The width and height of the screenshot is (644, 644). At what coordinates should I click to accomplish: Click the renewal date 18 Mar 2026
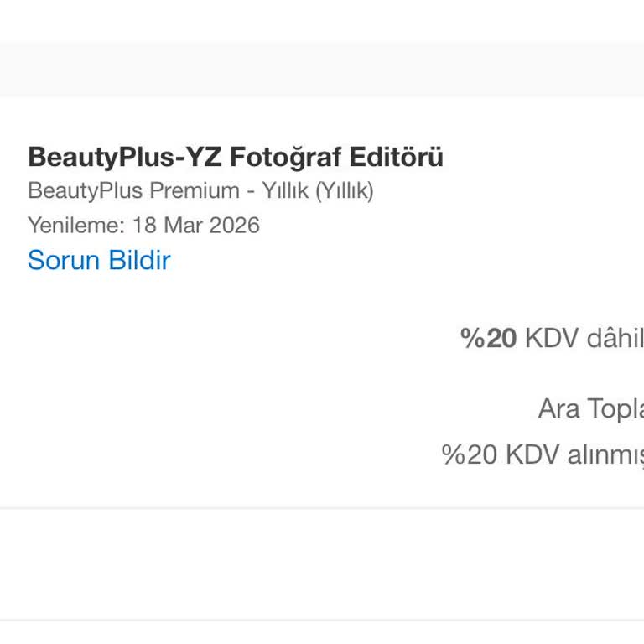tap(196, 226)
